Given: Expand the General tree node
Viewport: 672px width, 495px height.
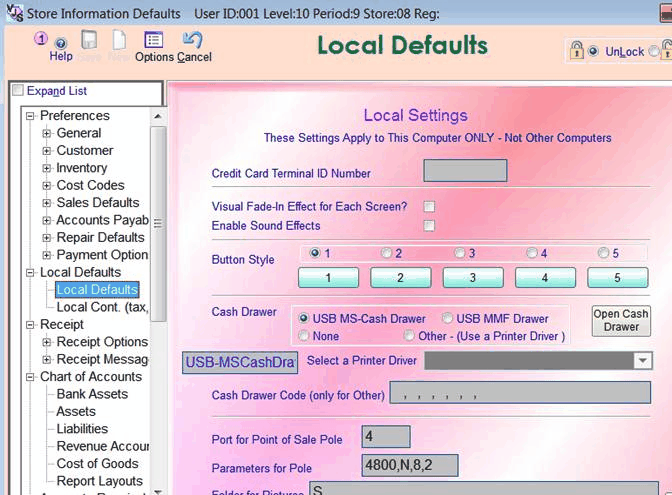Looking at the screenshot, I should click(x=46, y=133).
